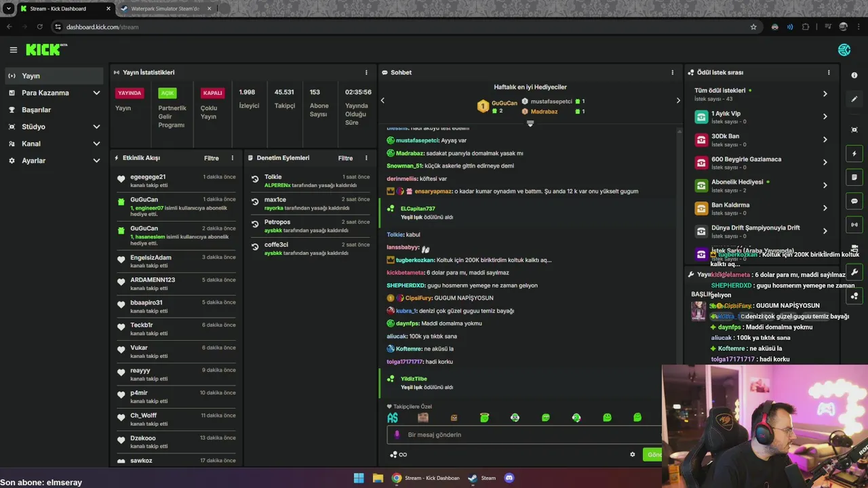This screenshot has height=488, width=868.
Task: Open Dünya Drift Şampiyonuyla Drift chevron
Action: click(825, 231)
